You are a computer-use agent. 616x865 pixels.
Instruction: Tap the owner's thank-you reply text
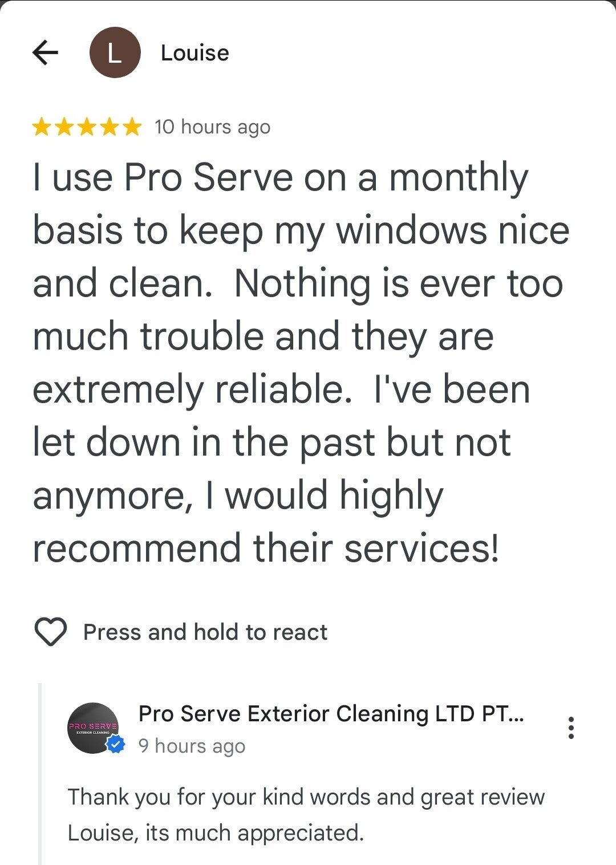306,815
